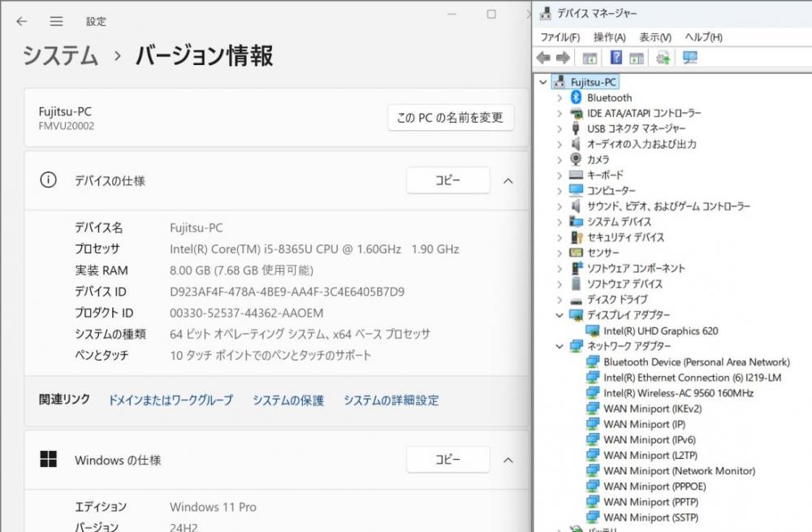Image resolution: width=812 pixels, height=532 pixels.
Task: Select WAN Miniport (IKEv2) entry
Action: 653,409
